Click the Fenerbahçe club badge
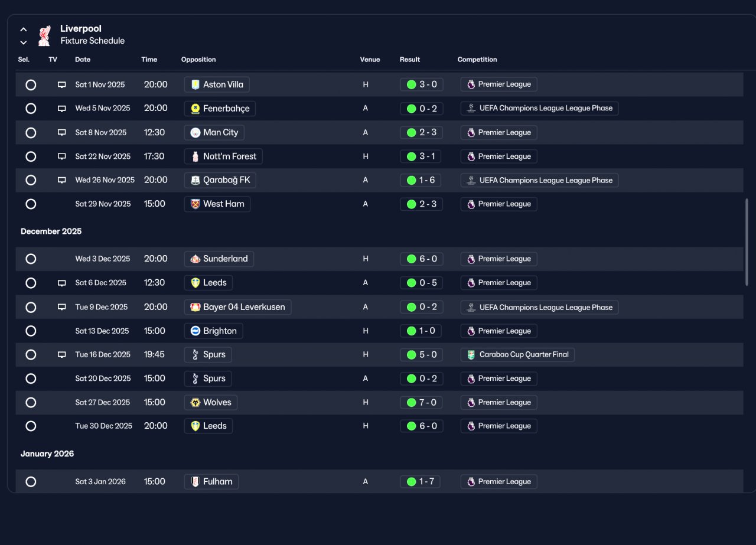The image size is (756, 545). [x=195, y=109]
